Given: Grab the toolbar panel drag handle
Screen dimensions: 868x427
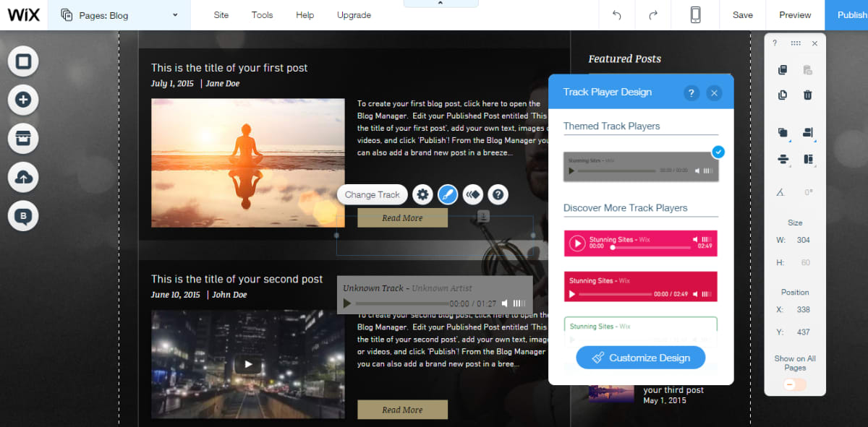Looking at the screenshot, I should [x=795, y=43].
